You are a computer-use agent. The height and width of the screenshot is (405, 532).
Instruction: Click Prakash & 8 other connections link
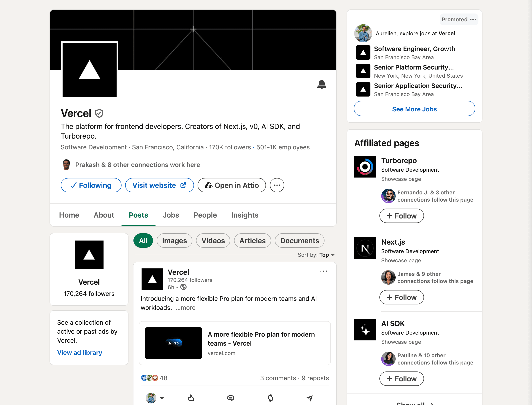pos(138,165)
